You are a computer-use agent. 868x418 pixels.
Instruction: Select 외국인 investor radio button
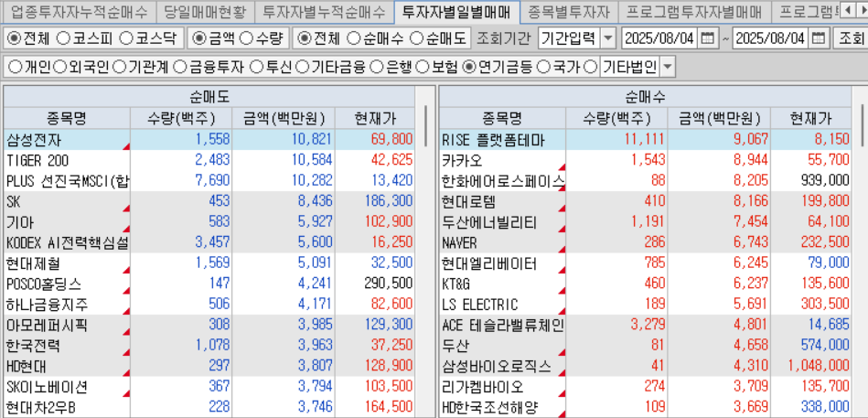pos(59,68)
